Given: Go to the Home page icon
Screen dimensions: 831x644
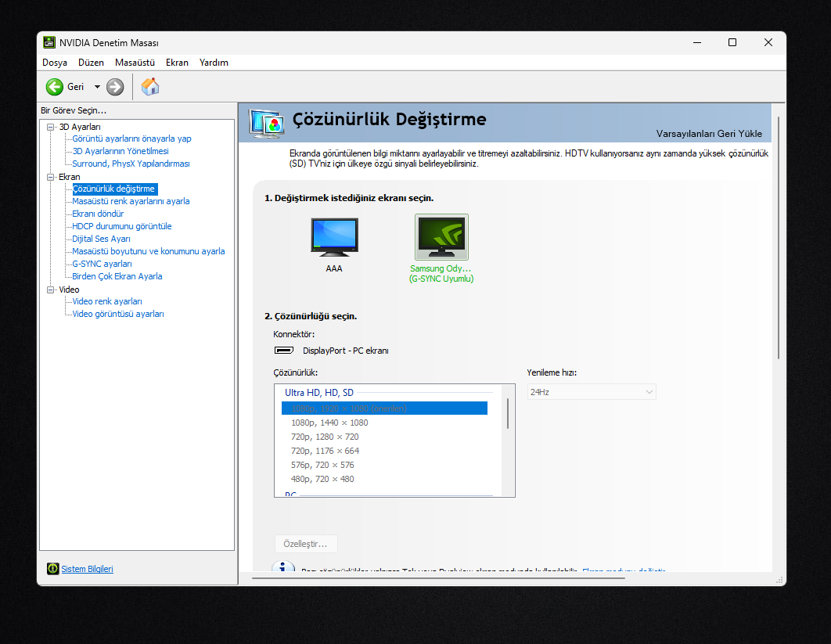Looking at the screenshot, I should point(150,86).
